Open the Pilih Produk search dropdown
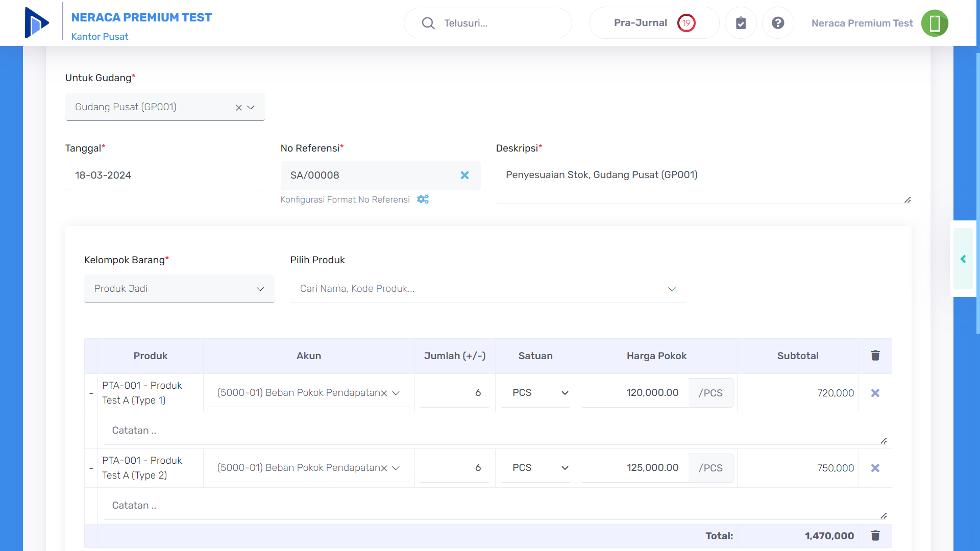The height and width of the screenshot is (551, 980). (x=487, y=289)
